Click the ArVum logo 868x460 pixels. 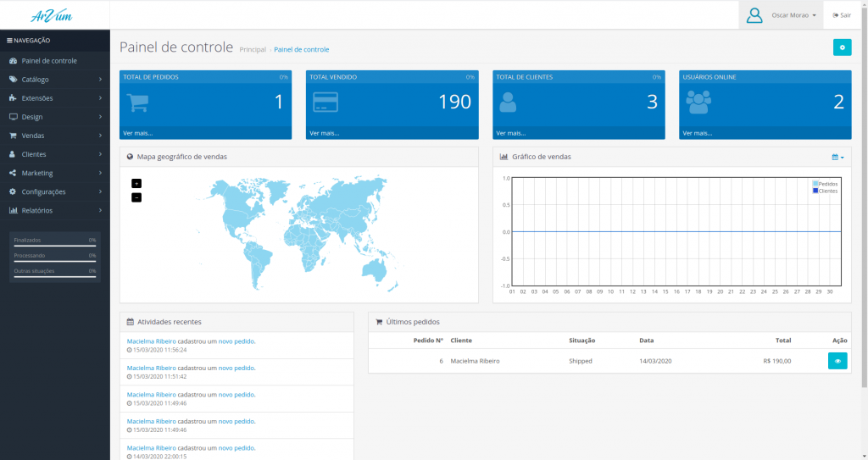click(x=52, y=15)
